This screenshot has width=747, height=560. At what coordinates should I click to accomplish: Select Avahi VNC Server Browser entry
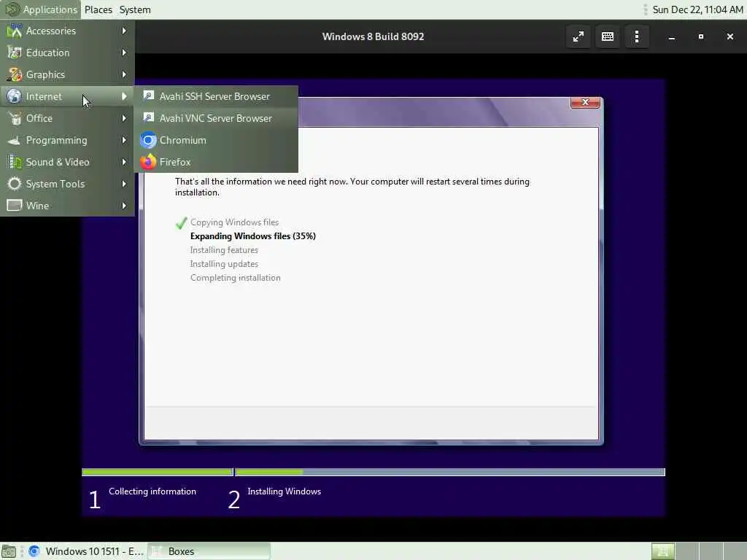pyautogui.click(x=216, y=118)
